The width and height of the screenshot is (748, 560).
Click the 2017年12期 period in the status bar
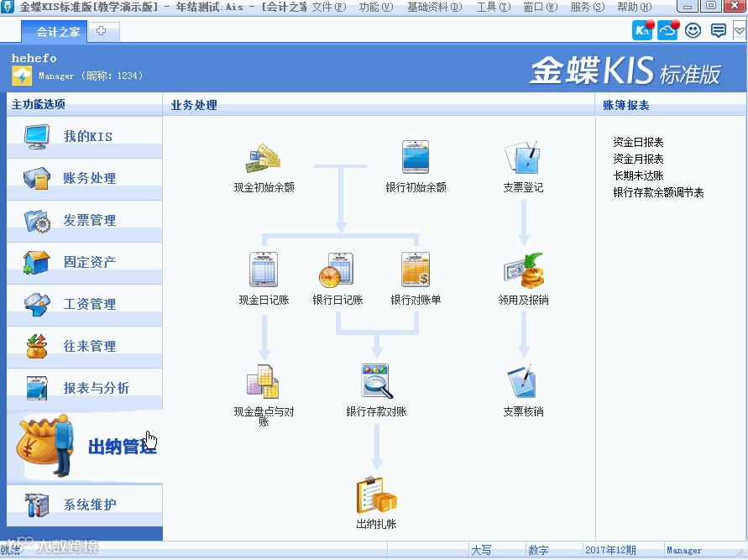(610, 550)
